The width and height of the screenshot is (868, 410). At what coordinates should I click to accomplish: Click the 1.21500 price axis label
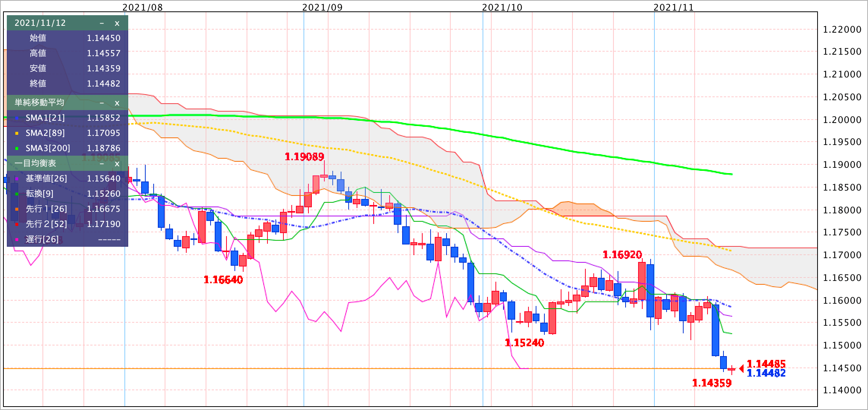click(x=842, y=52)
